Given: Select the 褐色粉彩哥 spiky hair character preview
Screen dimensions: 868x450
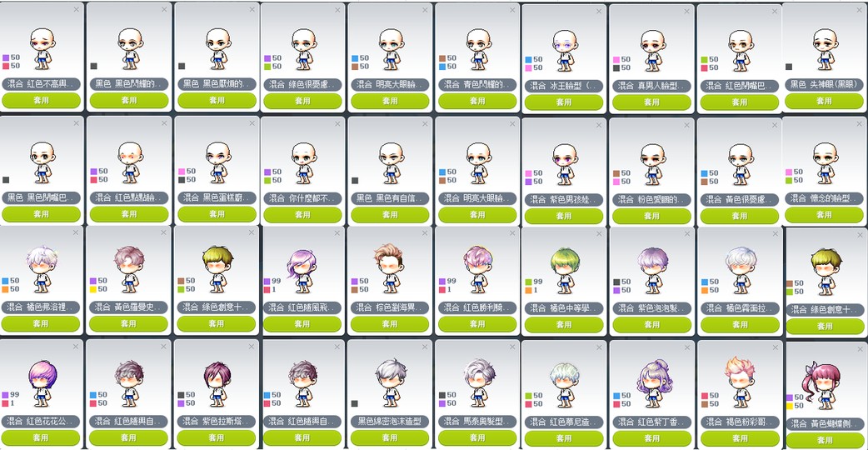Looking at the screenshot, I should click(x=740, y=382).
